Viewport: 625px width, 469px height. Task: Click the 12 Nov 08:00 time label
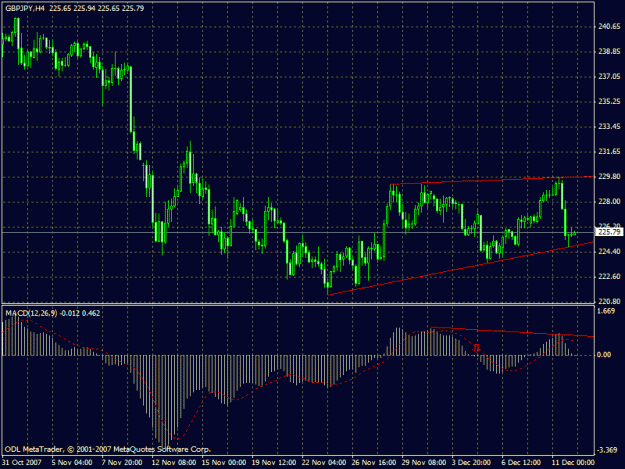click(174, 462)
